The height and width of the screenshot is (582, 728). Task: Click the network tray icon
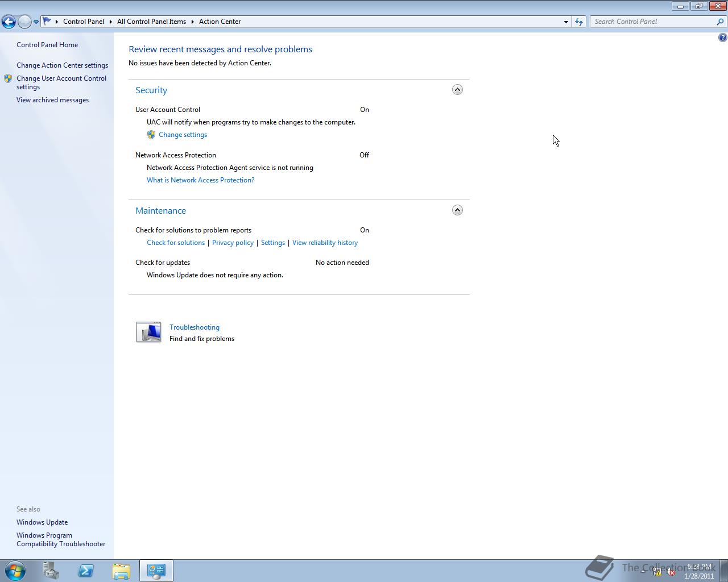pyautogui.click(x=657, y=571)
